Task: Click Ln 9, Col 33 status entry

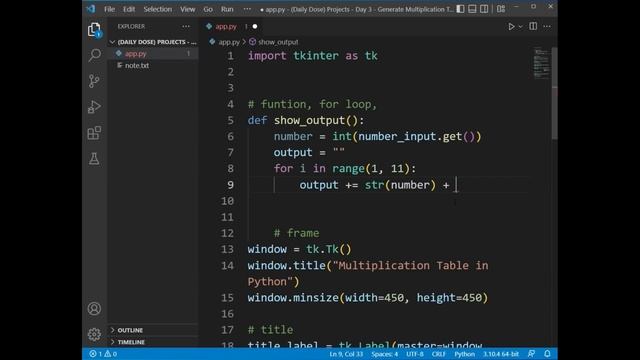Action: tap(346, 354)
